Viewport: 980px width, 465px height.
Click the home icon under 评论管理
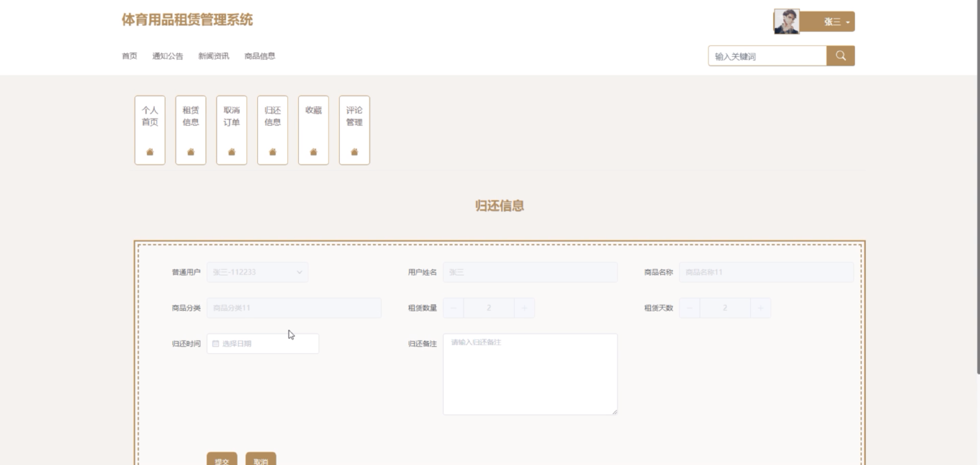tap(354, 152)
